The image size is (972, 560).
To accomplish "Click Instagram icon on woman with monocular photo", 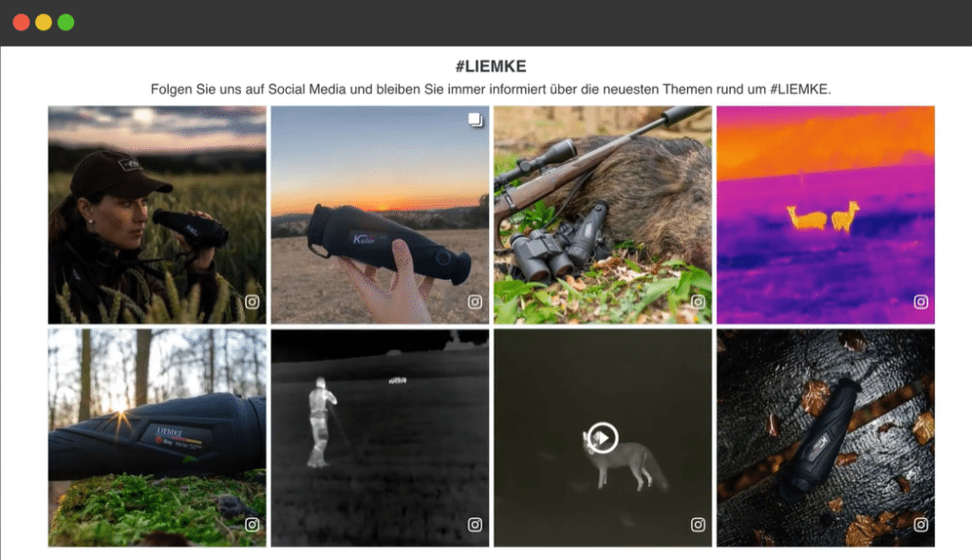I will point(252,302).
